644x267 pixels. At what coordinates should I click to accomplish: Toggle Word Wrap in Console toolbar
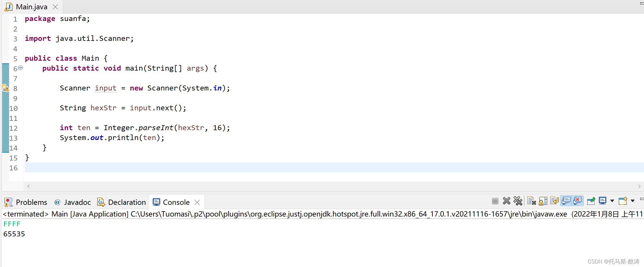click(x=554, y=201)
